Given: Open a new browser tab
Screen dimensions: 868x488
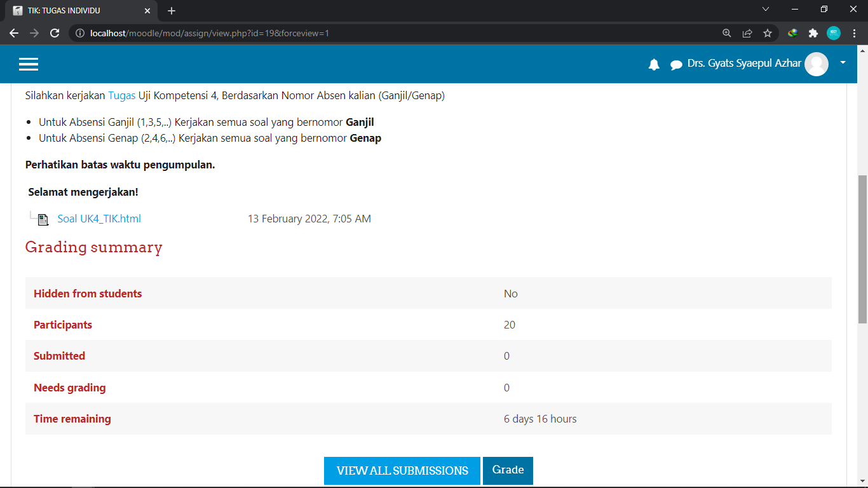Looking at the screenshot, I should tap(172, 11).
